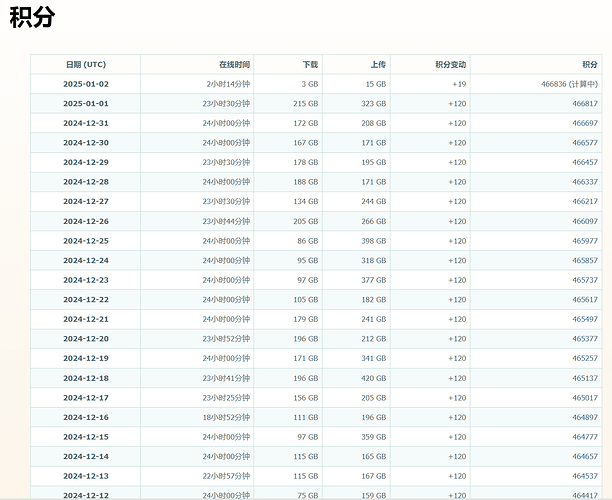Screen dimensions: 612x500
Task: Click the points total 464657
Action: coord(585,456)
